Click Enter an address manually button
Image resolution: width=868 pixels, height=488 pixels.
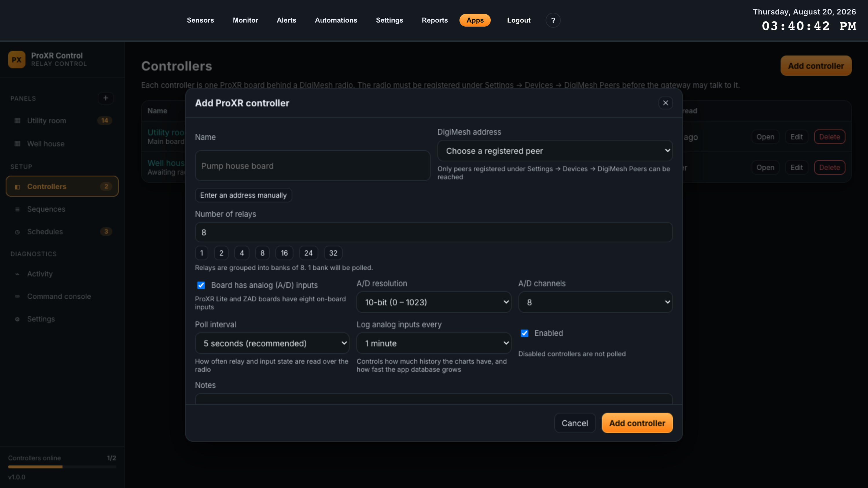(x=243, y=195)
